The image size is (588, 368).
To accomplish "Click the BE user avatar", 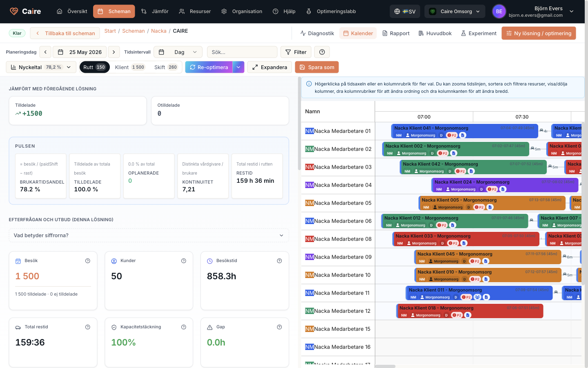I will [x=499, y=11].
